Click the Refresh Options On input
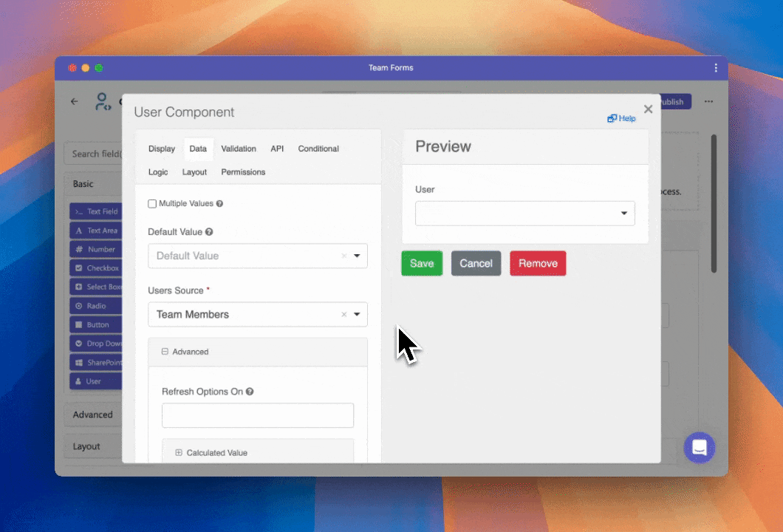 pos(258,415)
